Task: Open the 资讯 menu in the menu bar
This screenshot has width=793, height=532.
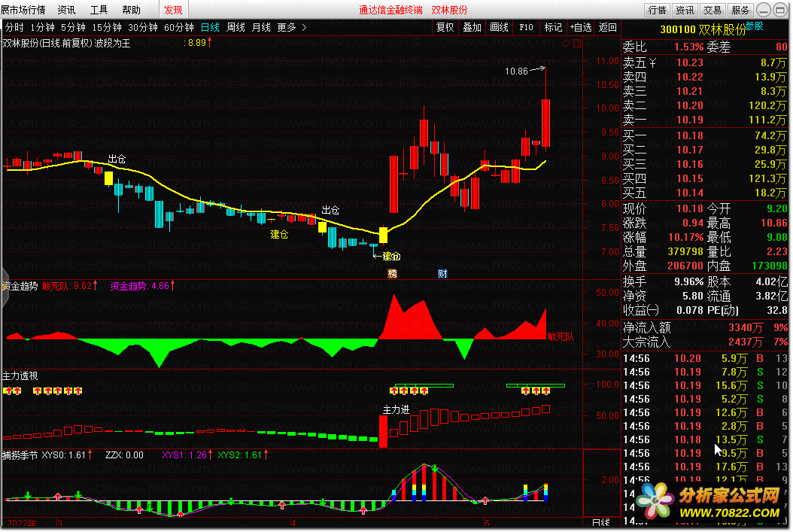Action: point(66,10)
